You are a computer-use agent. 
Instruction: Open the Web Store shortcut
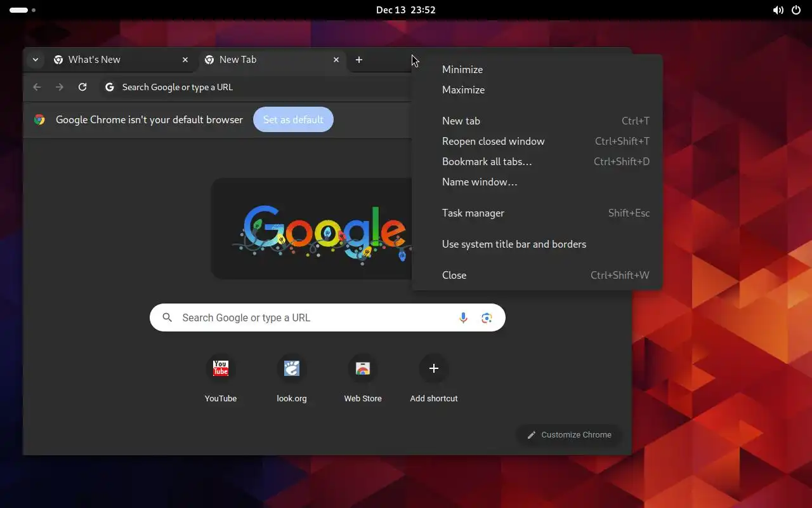[x=363, y=379]
